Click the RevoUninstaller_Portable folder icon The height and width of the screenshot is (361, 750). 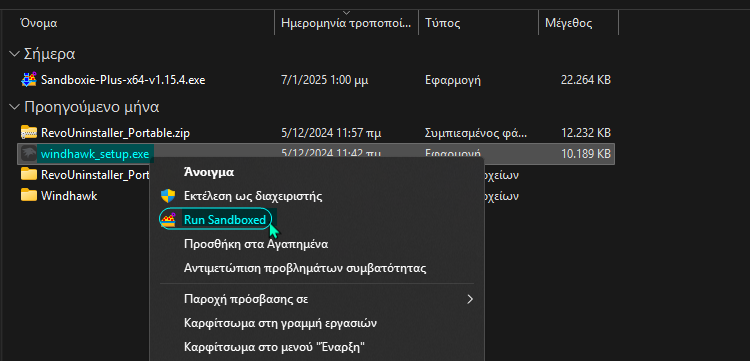coord(29,174)
